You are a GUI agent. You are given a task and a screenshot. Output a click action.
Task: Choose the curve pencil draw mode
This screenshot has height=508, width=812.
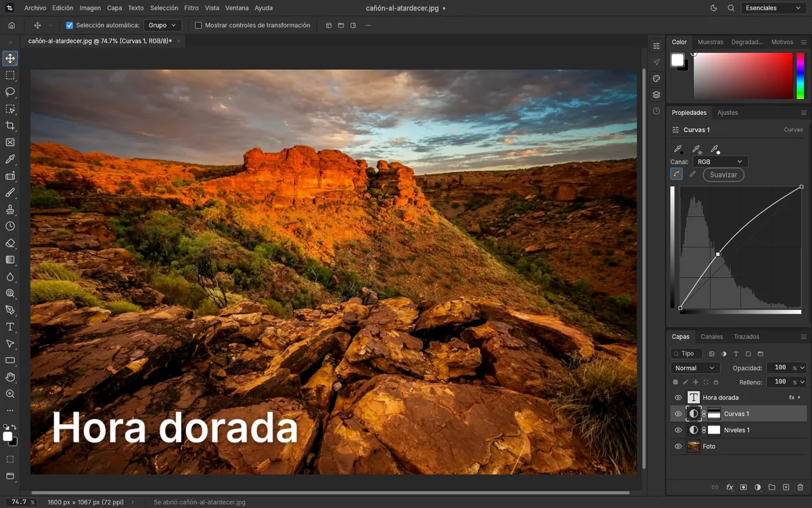[692, 174]
